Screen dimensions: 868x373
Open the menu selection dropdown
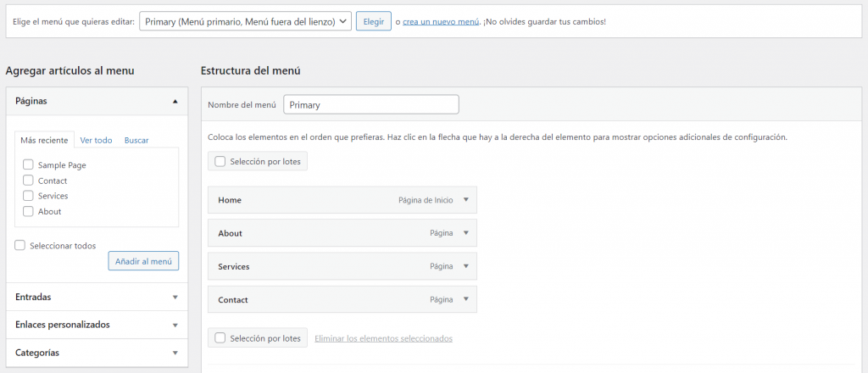tap(245, 21)
